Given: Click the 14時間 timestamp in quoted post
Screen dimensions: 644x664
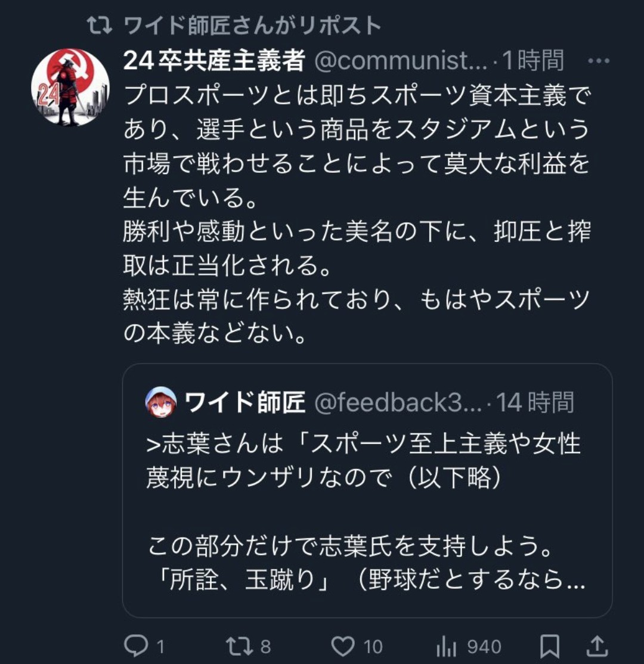Looking at the screenshot, I should pyautogui.click(x=535, y=403).
